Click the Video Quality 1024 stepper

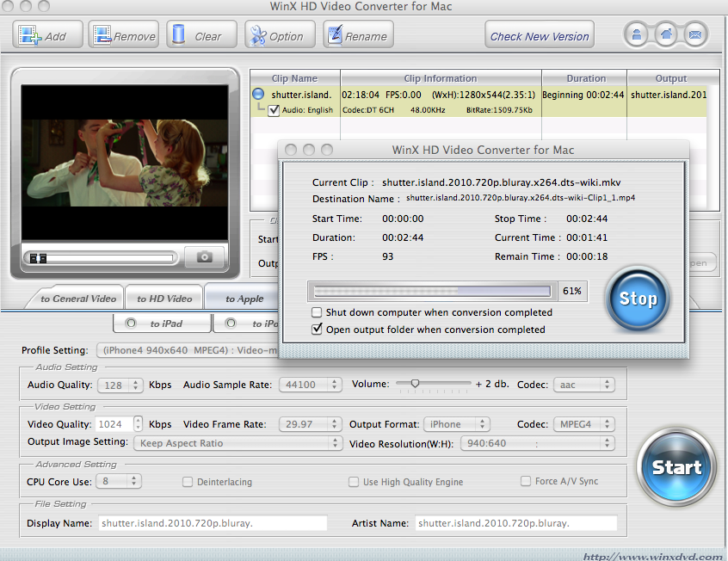coord(138,423)
